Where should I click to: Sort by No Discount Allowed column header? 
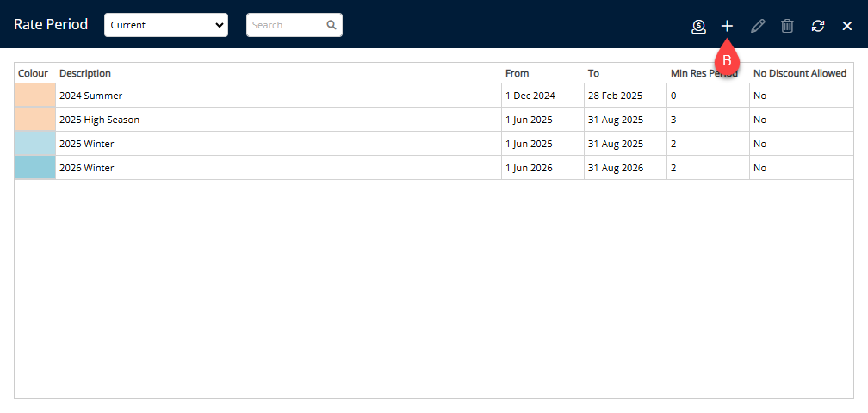800,73
